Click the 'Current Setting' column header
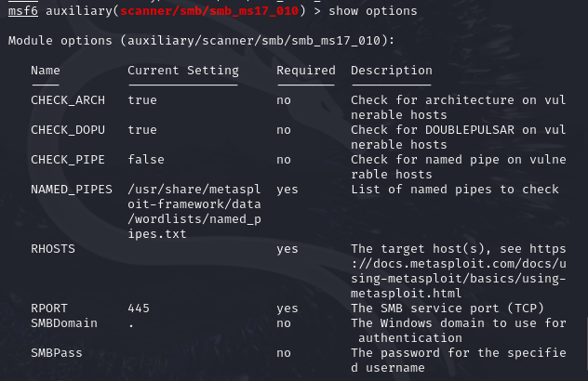 pyautogui.click(x=183, y=71)
